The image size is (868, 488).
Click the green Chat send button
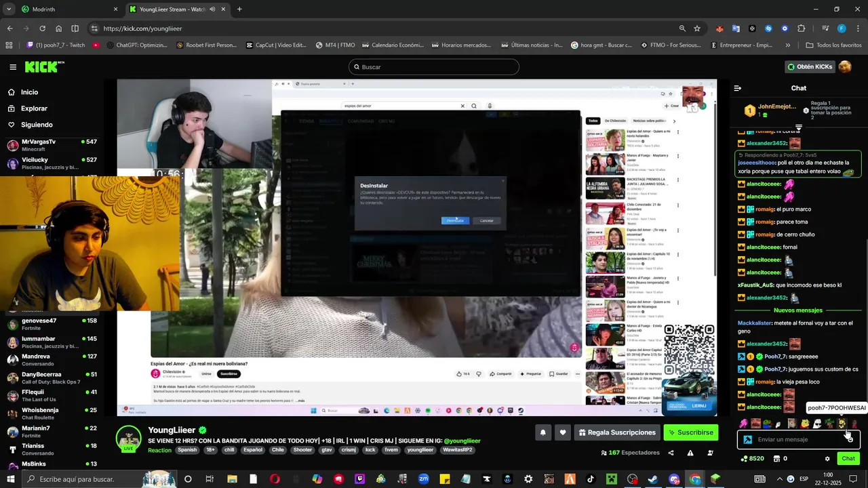click(x=848, y=459)
